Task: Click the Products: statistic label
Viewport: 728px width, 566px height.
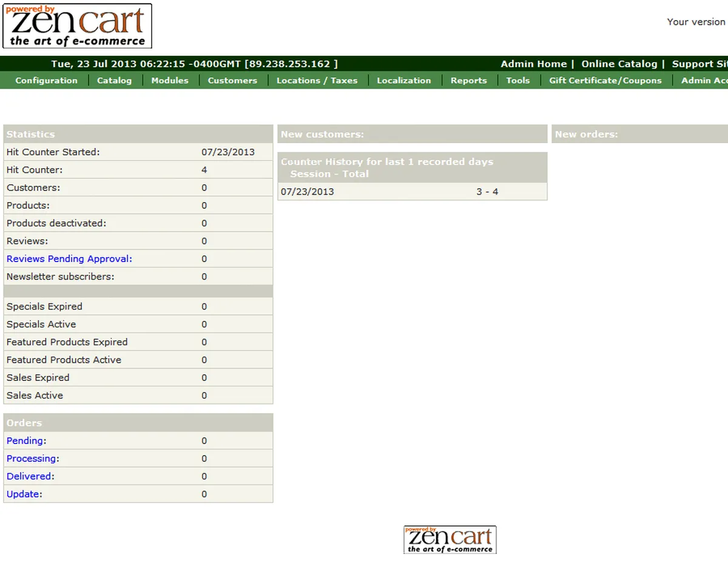Action: 28,205
